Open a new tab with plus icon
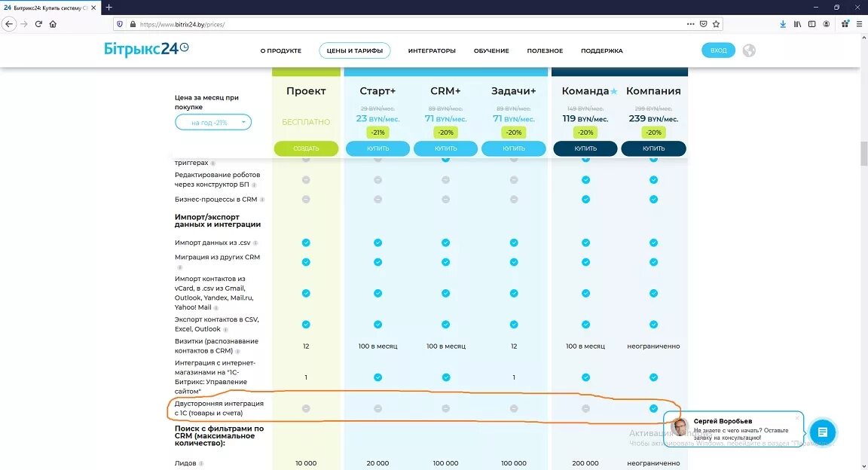 click(x=109, y=8)
